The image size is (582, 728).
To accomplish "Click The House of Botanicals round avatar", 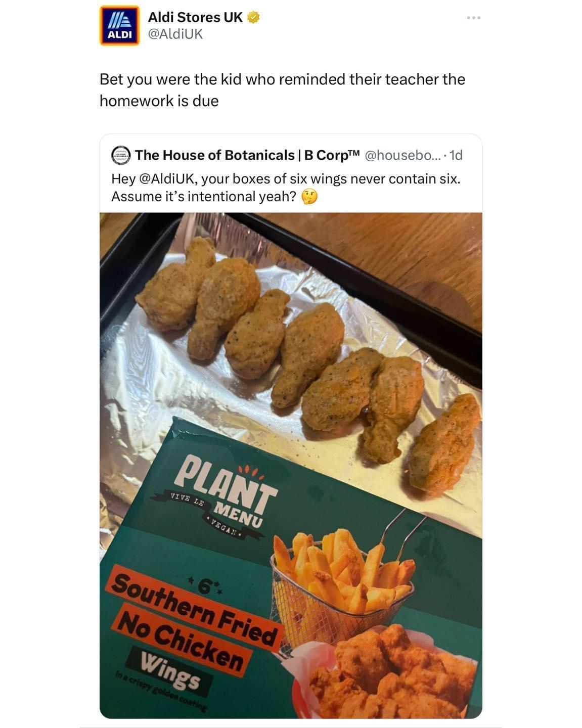I will click(121, 155).
